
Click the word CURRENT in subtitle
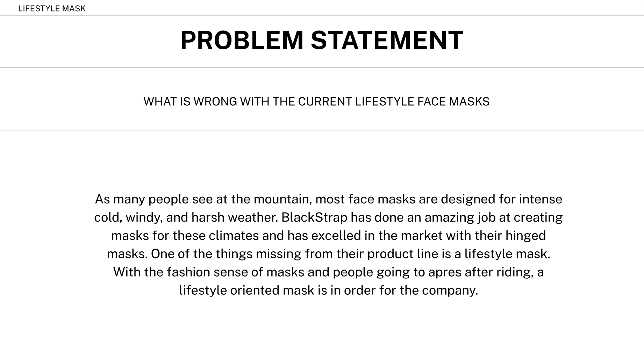325,102
